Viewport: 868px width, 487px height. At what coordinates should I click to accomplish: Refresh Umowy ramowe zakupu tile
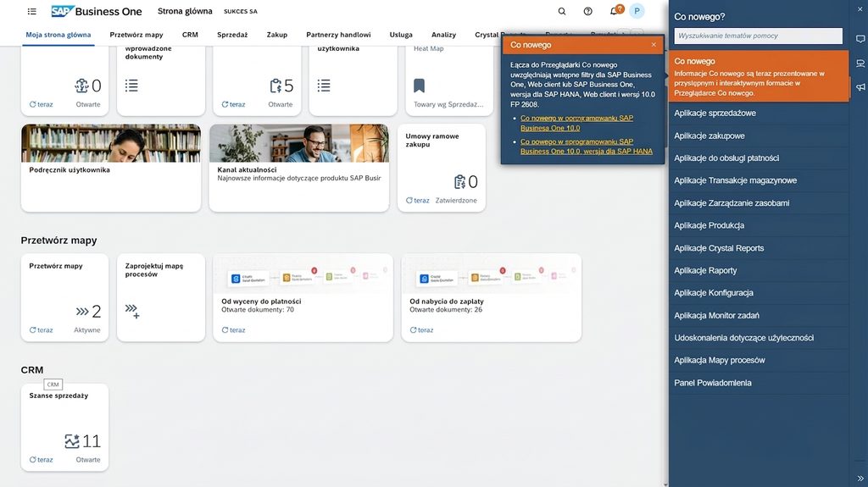417,201
